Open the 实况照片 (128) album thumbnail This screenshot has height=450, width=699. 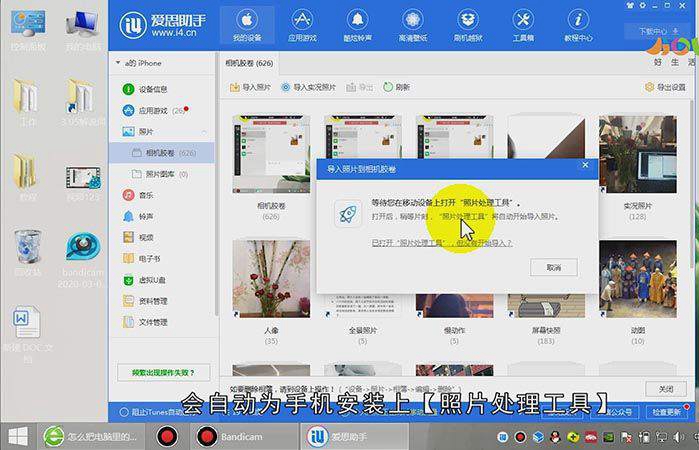[x=637, y=154]
